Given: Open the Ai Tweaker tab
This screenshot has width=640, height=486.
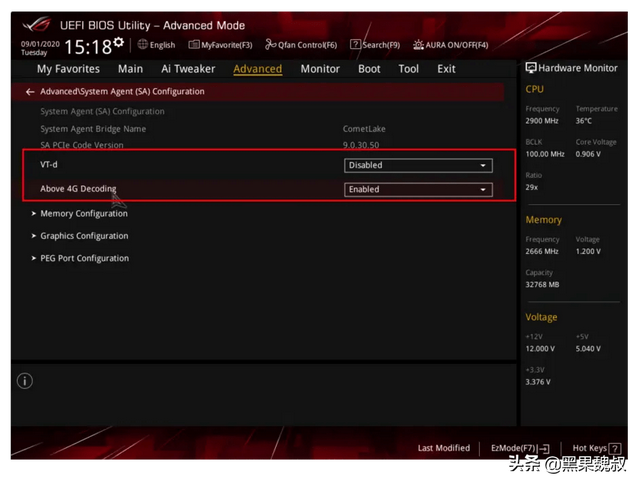Looking at the screenshot, I should point(188,69).
